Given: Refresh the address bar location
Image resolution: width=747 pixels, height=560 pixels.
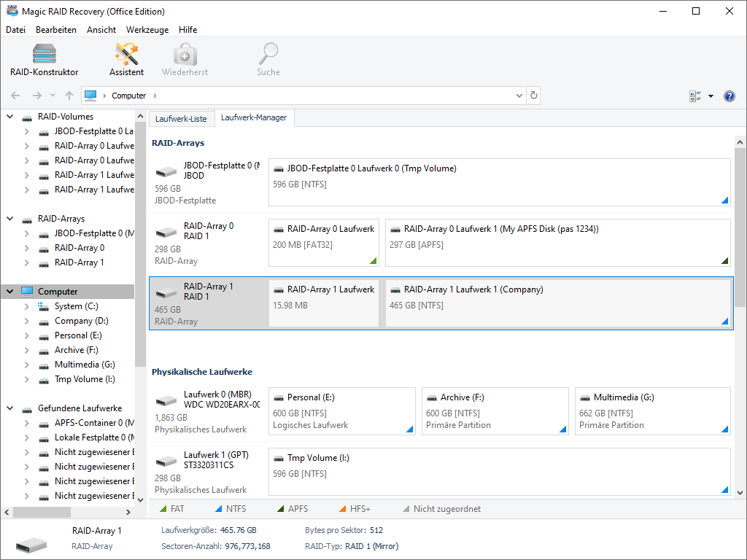Looking at the screenshot, I should pos(533,96).
